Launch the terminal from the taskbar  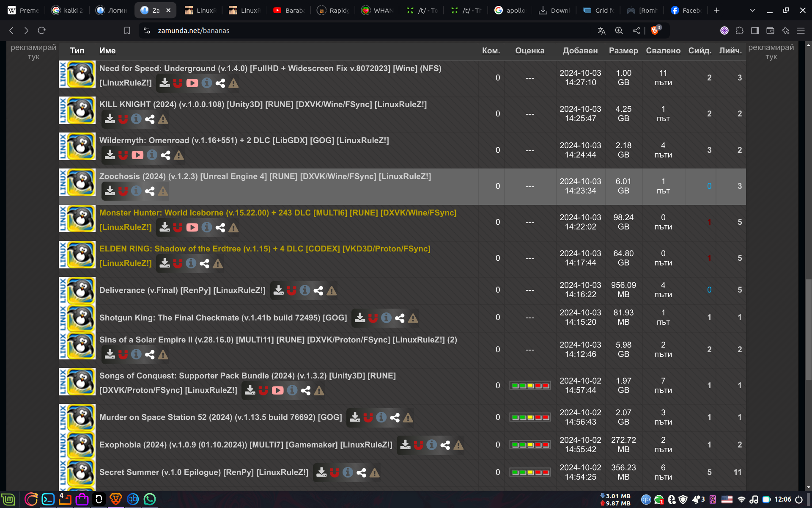48,500
